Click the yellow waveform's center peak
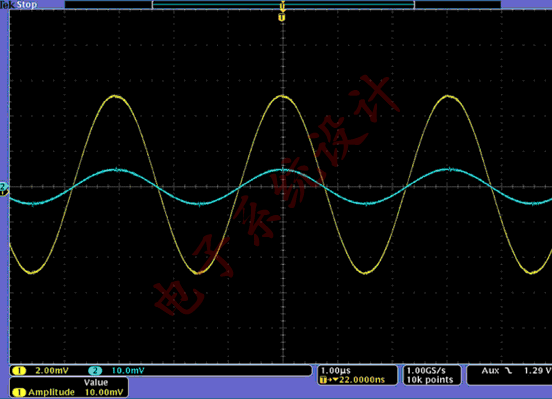 point(282,96)
